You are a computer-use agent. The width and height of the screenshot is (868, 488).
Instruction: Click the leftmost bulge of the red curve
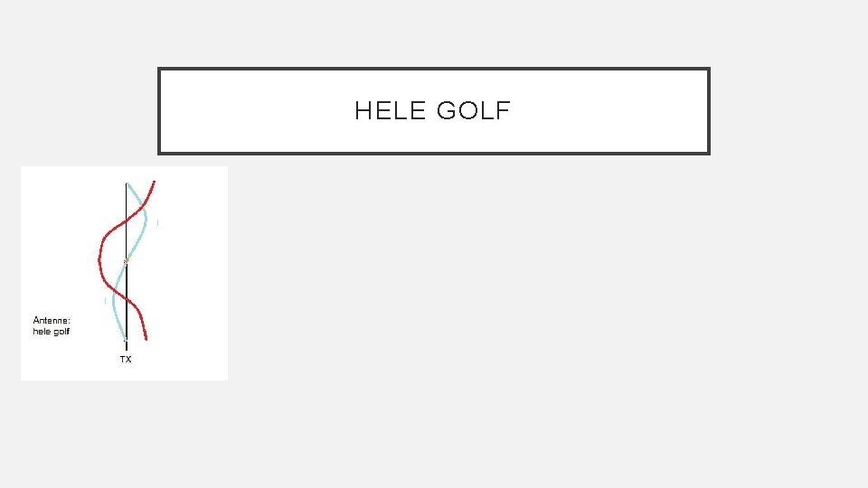pyautogui.click(x=99, y=260)
